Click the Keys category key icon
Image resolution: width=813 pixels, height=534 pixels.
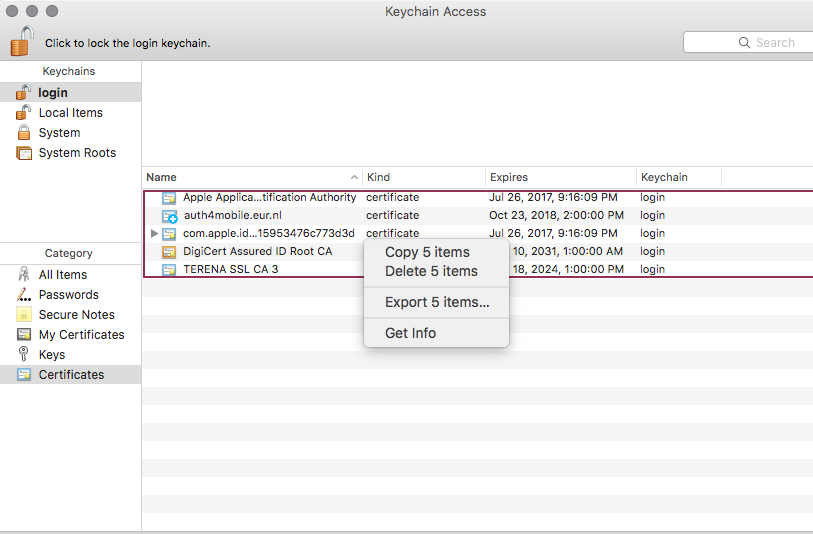(23, 354)
